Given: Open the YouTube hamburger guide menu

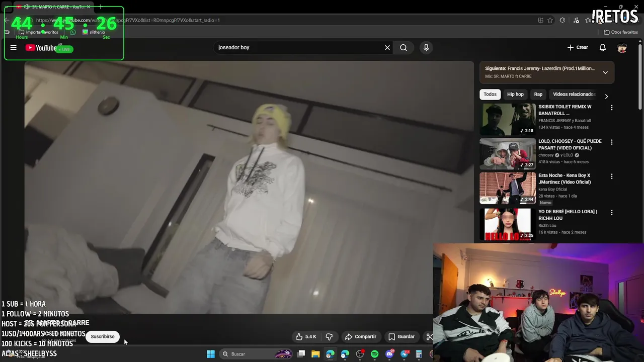Looking at the screenshot, I should click(x=14, y=48).
